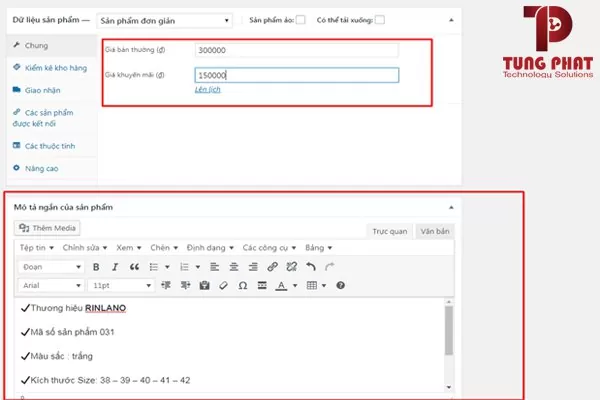Open the Chỉnh sửa menu
Image resolution: width=600 pixels, height=400 pixels.
click(x=85, y=248)
